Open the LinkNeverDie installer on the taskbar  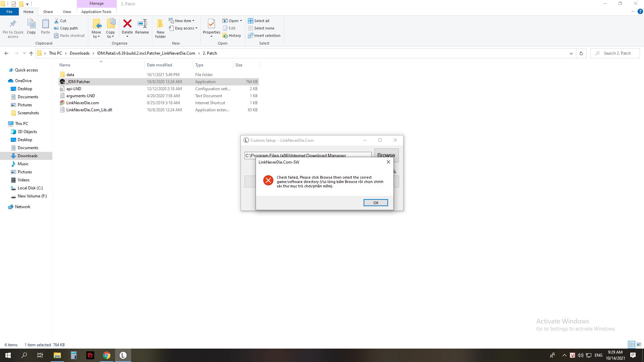pos(123,355)
